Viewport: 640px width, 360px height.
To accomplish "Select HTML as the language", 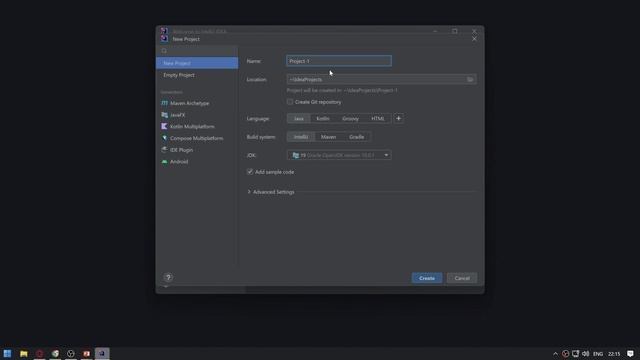I will point(378,118).
